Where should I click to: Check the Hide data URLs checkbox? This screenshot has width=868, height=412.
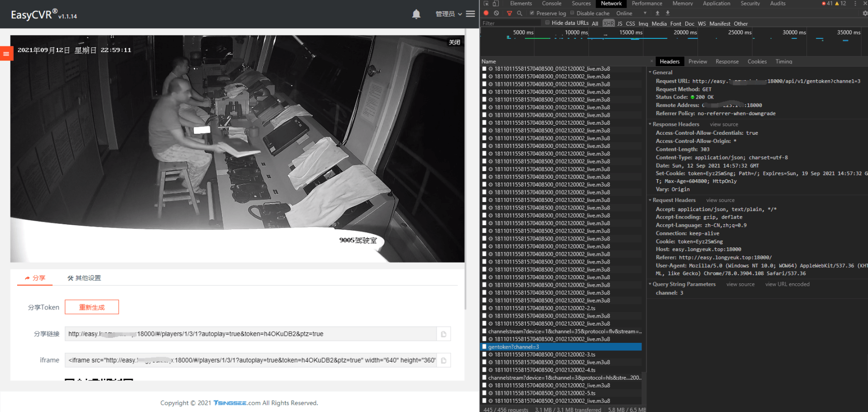tap(547, 23)
